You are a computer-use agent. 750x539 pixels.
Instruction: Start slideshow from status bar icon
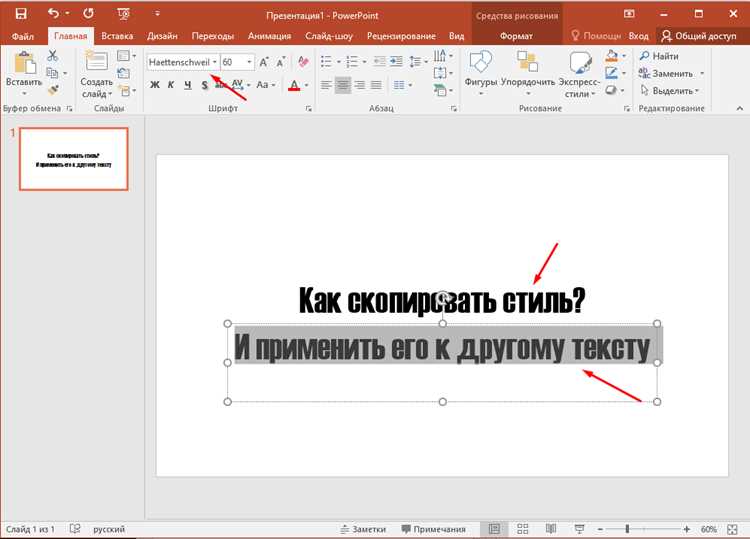pos(579,528)
